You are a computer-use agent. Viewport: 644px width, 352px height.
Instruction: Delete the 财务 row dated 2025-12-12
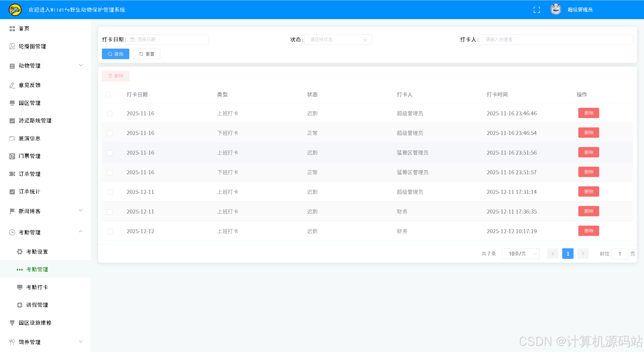coord(589,231)
